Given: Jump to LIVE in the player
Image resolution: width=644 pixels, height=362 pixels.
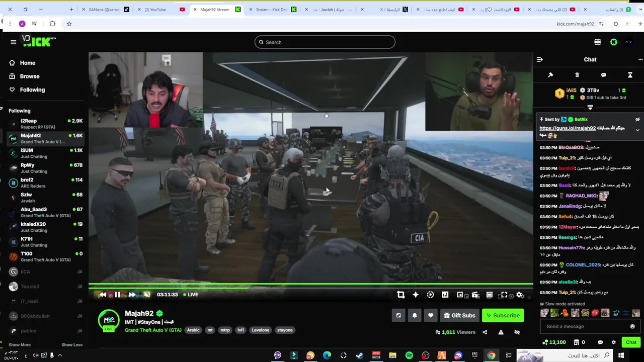Looking at the screenshot, I should point(191,295).
